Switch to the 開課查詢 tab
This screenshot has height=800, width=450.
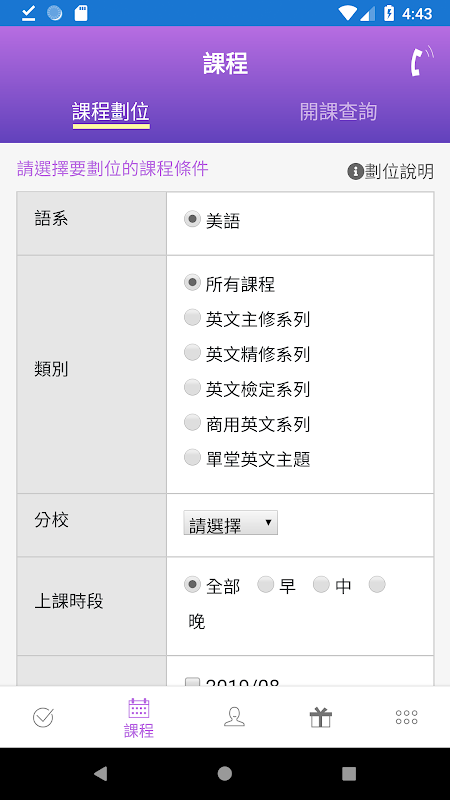coord(338,112)
